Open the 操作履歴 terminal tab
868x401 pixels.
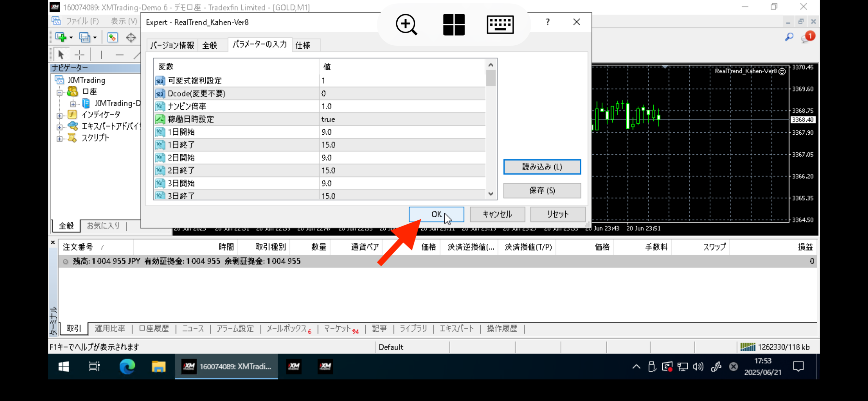502,328
